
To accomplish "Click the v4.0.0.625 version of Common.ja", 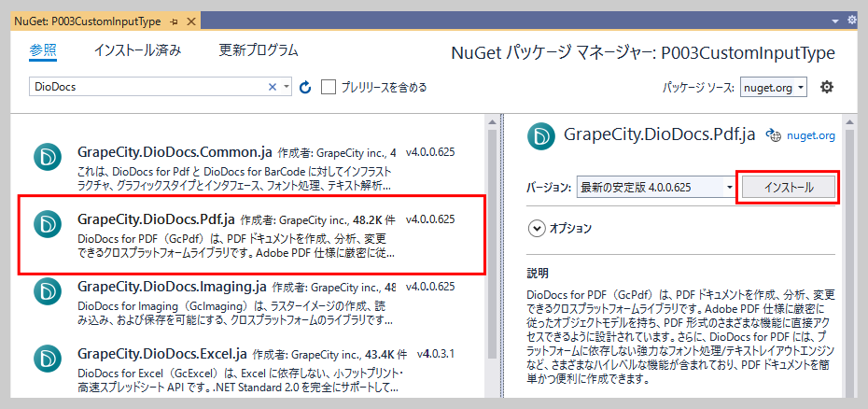I will (430, 152).
